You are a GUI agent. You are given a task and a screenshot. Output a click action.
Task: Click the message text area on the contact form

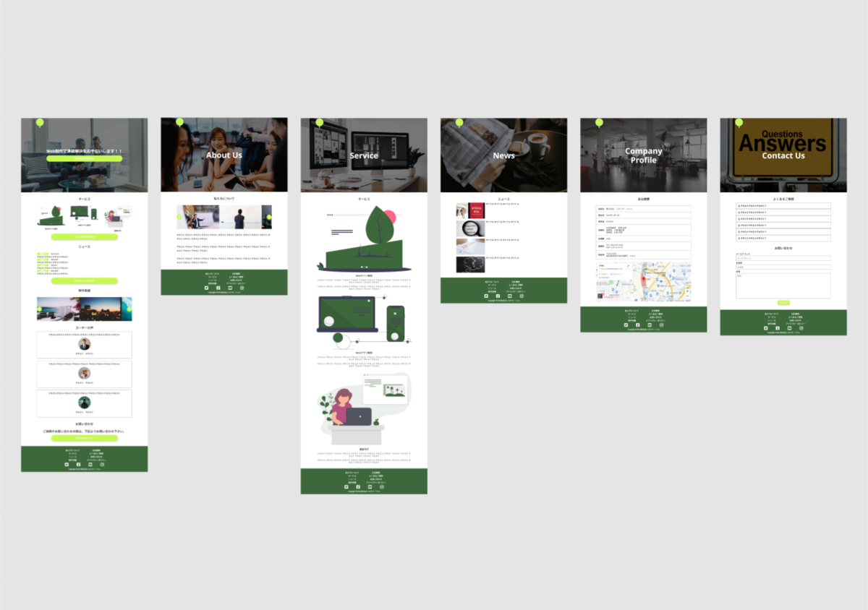(x=783, y=285)
